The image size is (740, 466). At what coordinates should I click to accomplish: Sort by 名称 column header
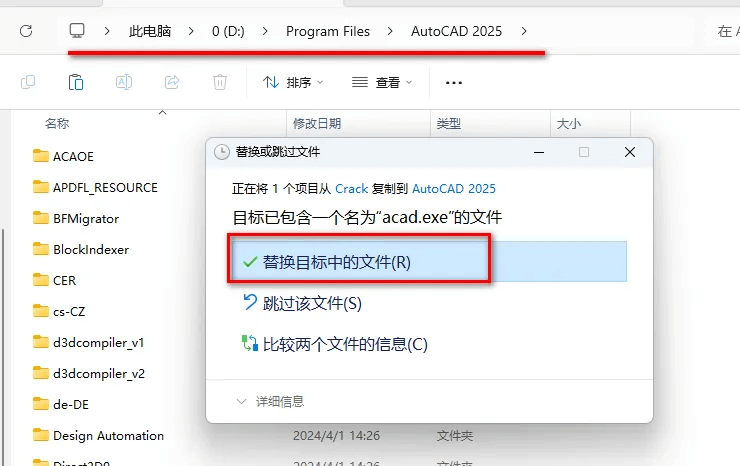tap(57, 124)
